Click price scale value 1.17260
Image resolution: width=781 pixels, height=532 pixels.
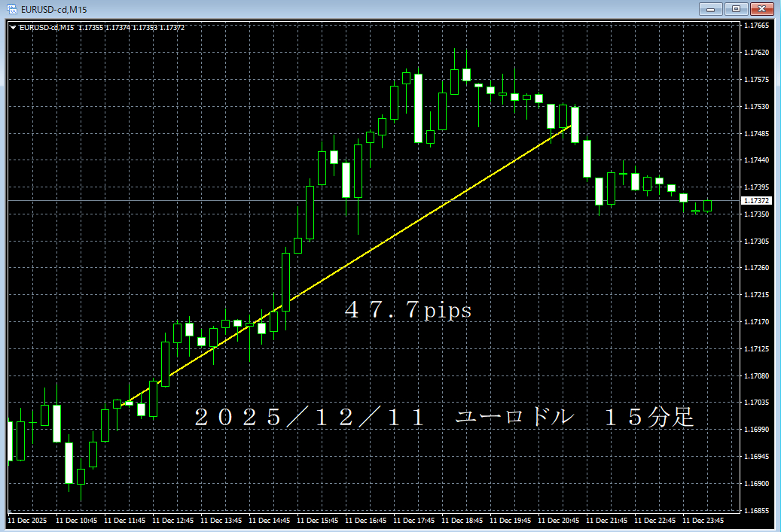point(756,268)
